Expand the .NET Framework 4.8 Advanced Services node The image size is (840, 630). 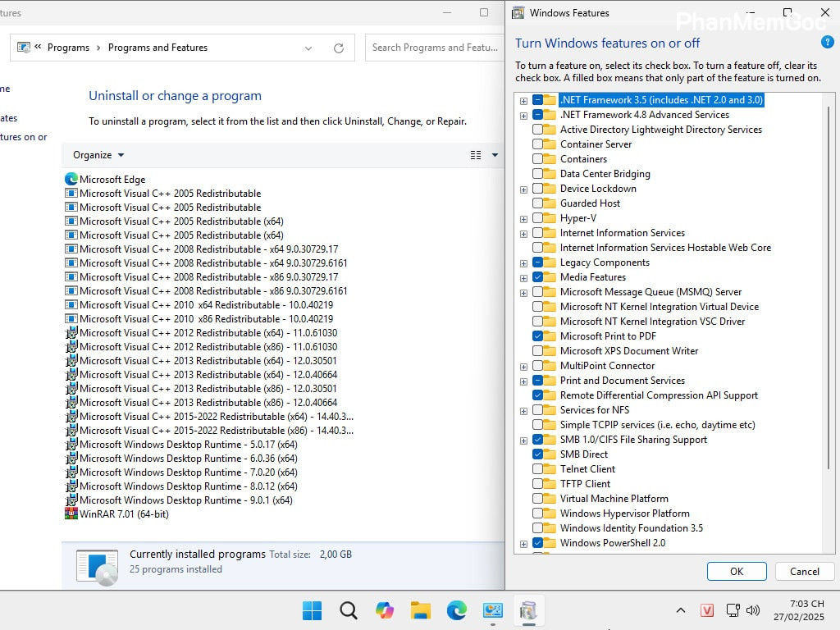click(523, 115)
